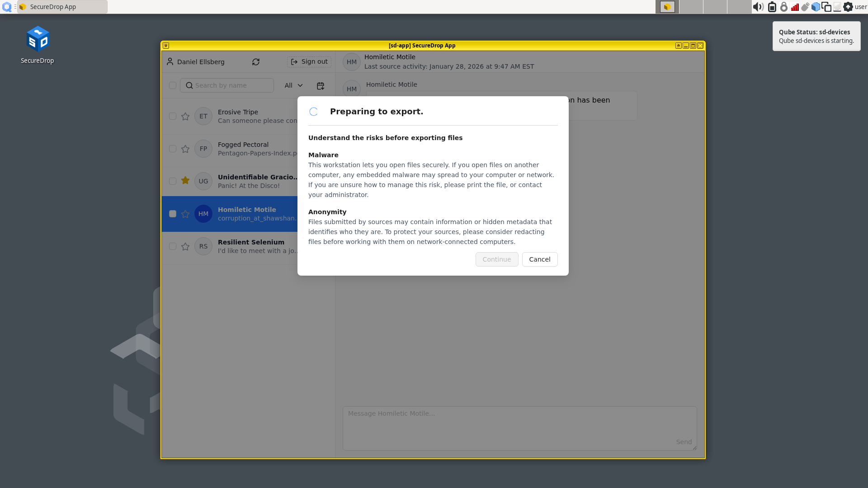Cancel the export dialog
Viewport: 868px width, 488px height.
pos(539,259)
